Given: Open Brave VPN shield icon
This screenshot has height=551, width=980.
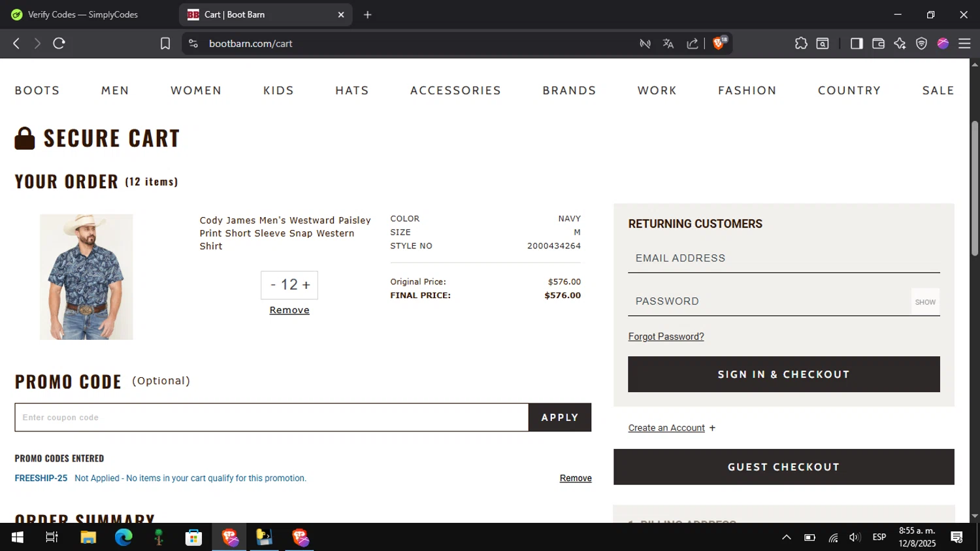Looking at the screenshot, I should tap(921, 43).
